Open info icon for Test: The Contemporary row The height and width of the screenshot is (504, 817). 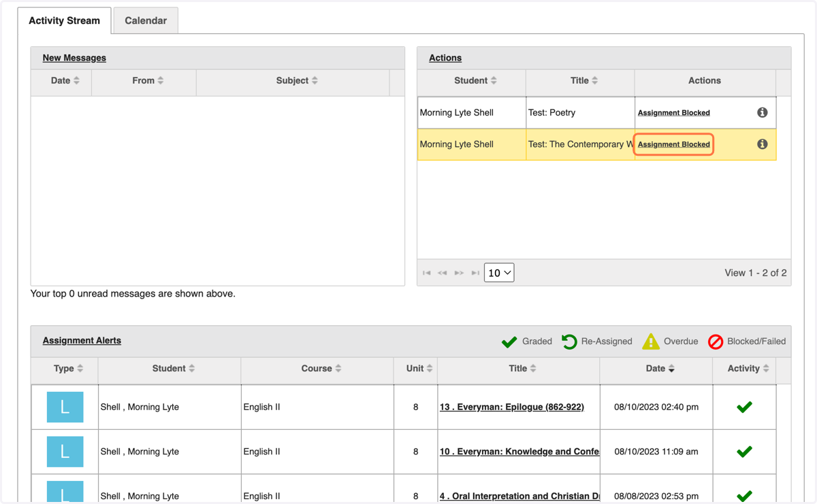click(763, 144)
